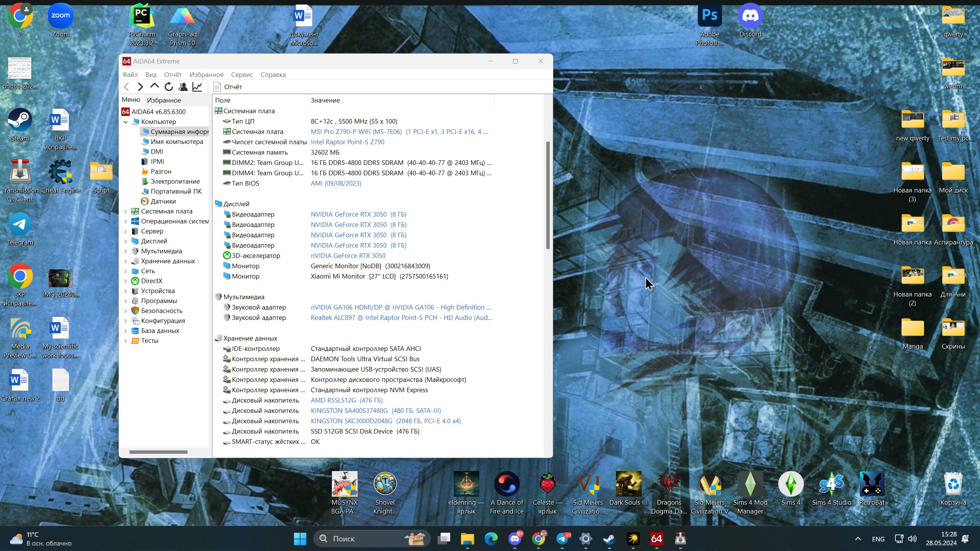Open the user icon in AIDA64 toolbar

[x=183, y=87]
